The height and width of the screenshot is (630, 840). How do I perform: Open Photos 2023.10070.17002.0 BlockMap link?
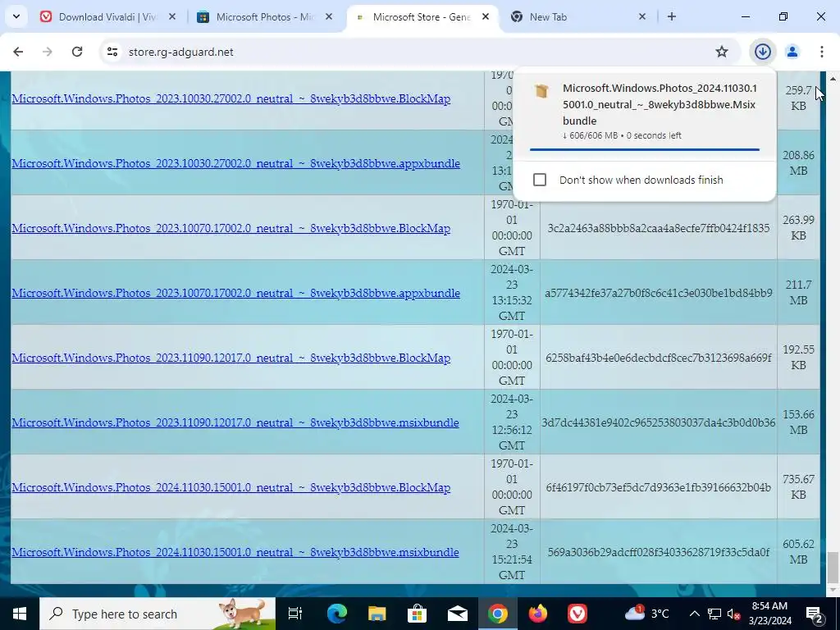[231, 228]
